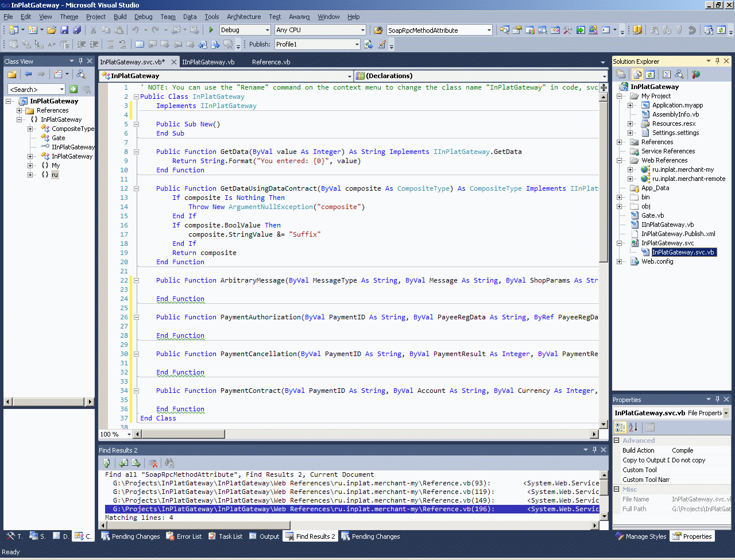The width and height of the screenshot is (735, 560).
Task: Toggle Categorized view in Properties panel
Action: point(620,427)
